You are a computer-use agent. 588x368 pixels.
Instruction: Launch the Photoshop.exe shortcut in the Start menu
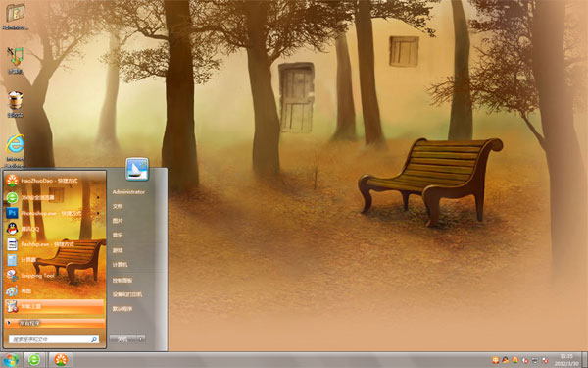(x=54, y=213)
